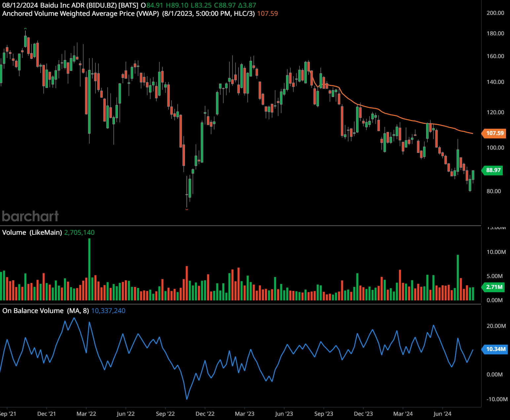Click the -10.00M OBV axis label

[x=497, y=399]
